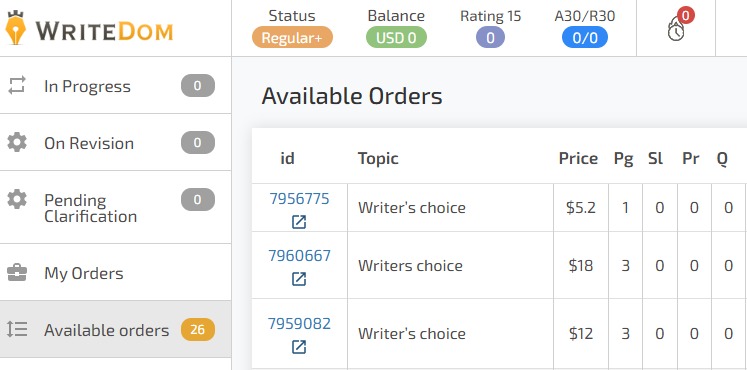747x370 pixels.
Task: Click the WriteDom pen logo icon
Action: (15, 28)
